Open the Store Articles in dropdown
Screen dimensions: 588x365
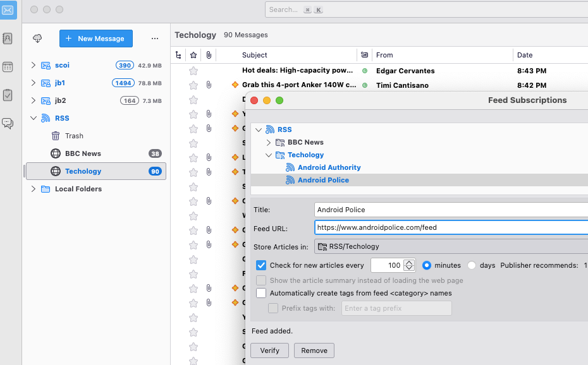click(451, 246)
